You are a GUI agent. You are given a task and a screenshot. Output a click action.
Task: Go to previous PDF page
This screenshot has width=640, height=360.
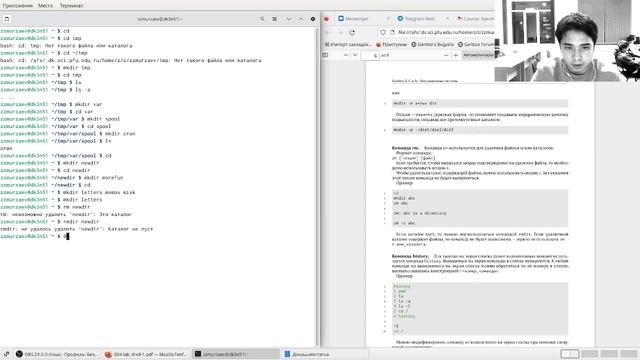346,55
